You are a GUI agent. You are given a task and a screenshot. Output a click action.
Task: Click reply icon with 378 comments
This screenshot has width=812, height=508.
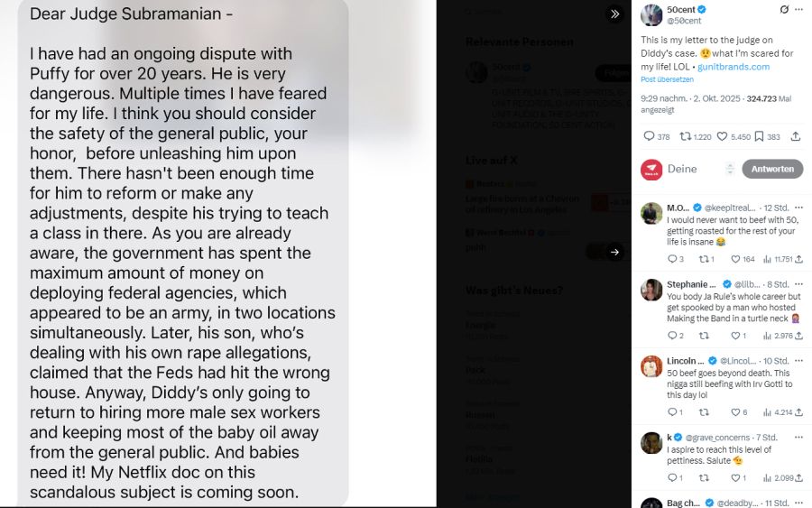tap(649, 137)
